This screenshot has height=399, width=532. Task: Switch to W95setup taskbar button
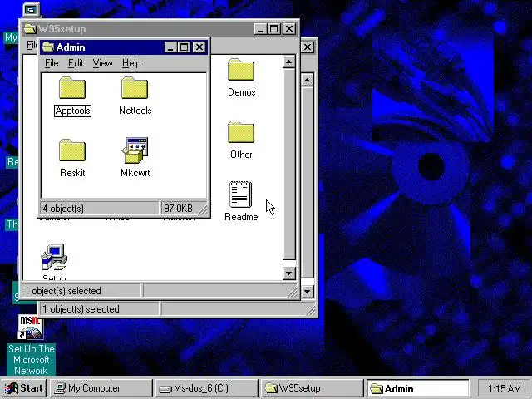(311, 388)
